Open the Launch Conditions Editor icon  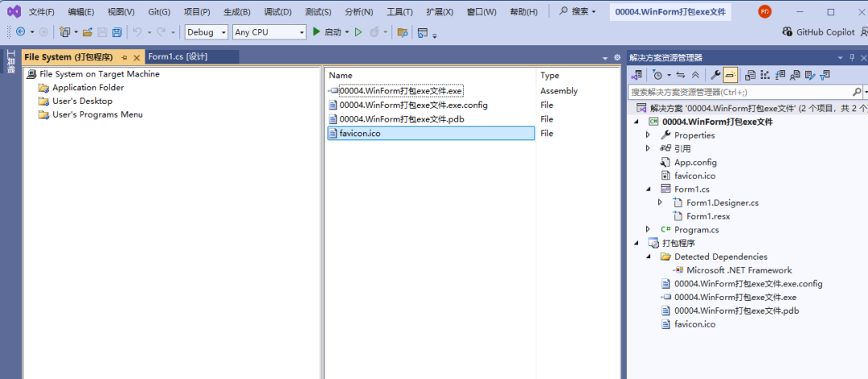point(825,75)
